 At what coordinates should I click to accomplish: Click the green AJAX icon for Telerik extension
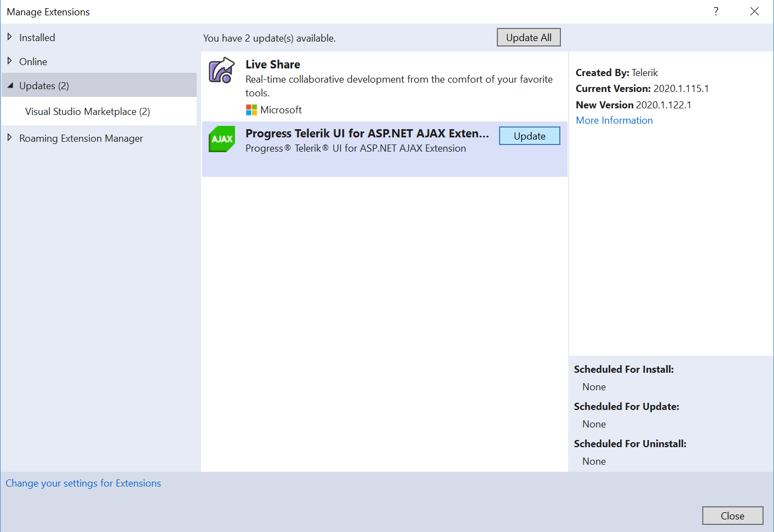(x=221, y=140)
